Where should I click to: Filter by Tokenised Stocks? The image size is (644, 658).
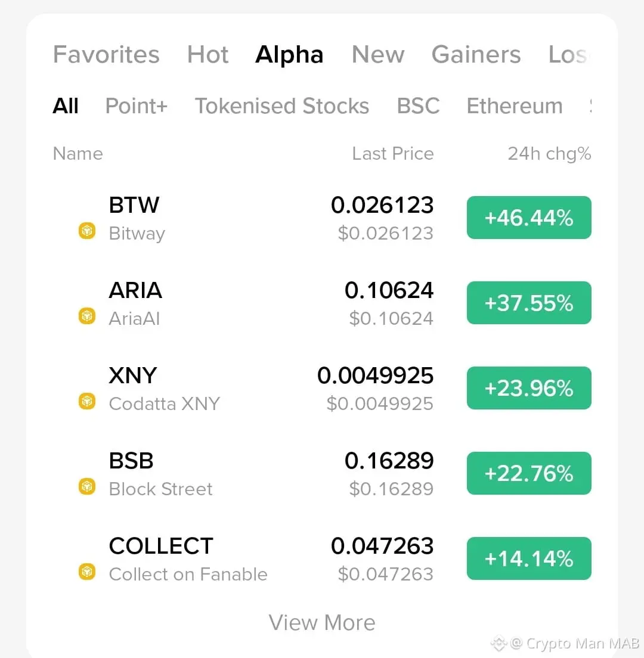point(282,106)
